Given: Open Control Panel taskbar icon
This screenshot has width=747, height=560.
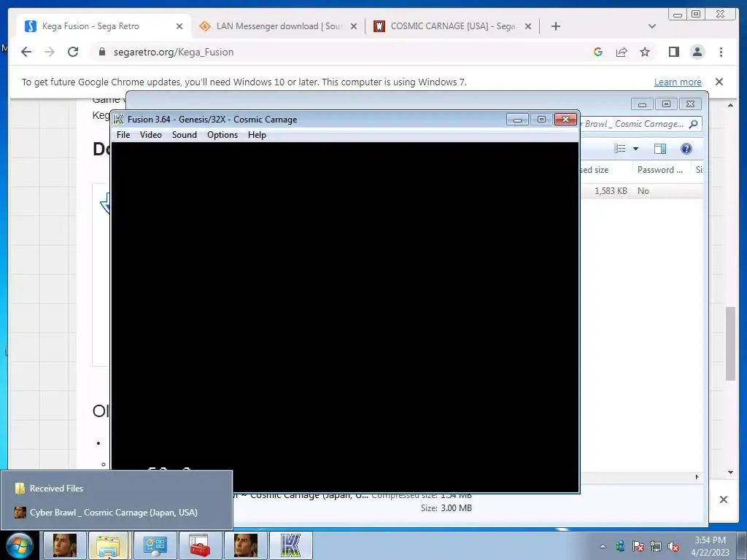Looking at the screenshot, I should click(x=155, y=545).
